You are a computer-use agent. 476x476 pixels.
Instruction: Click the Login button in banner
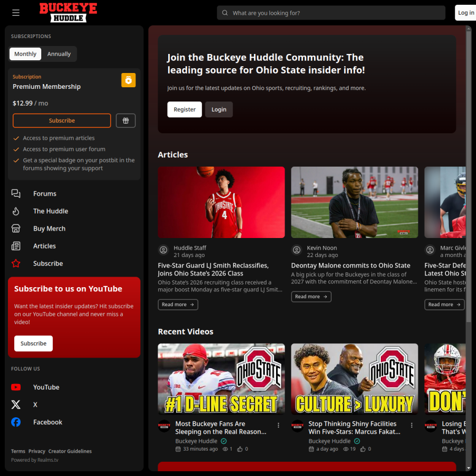219,109
